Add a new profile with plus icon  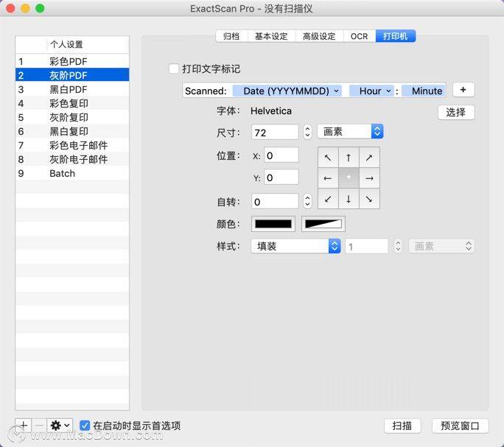[24, 426]
